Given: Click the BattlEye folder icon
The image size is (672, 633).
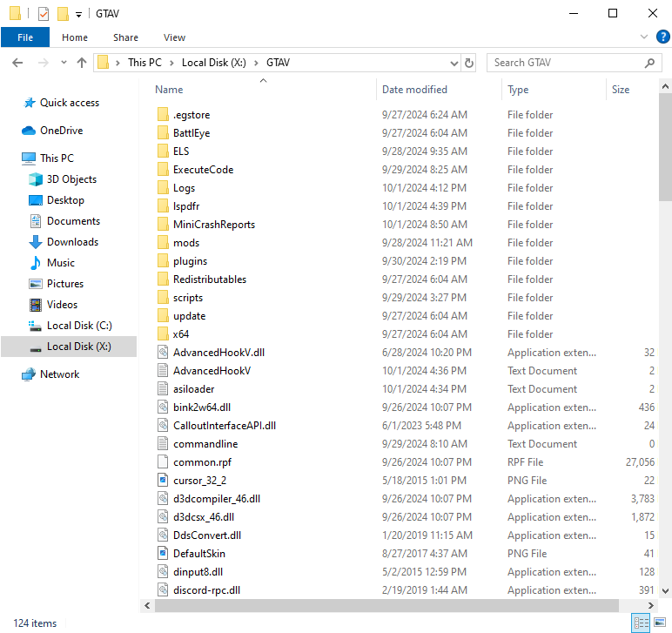Looking at the screenshot, I should coord(163,133).
